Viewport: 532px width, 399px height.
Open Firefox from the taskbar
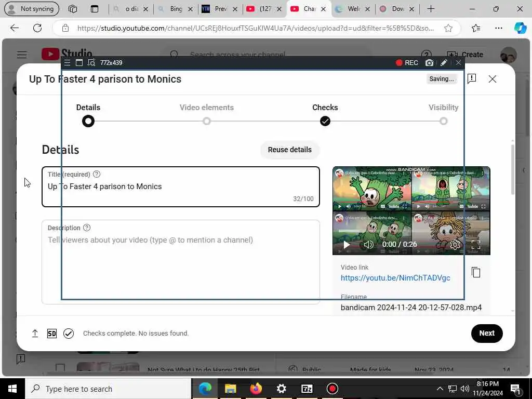point(256,389)
